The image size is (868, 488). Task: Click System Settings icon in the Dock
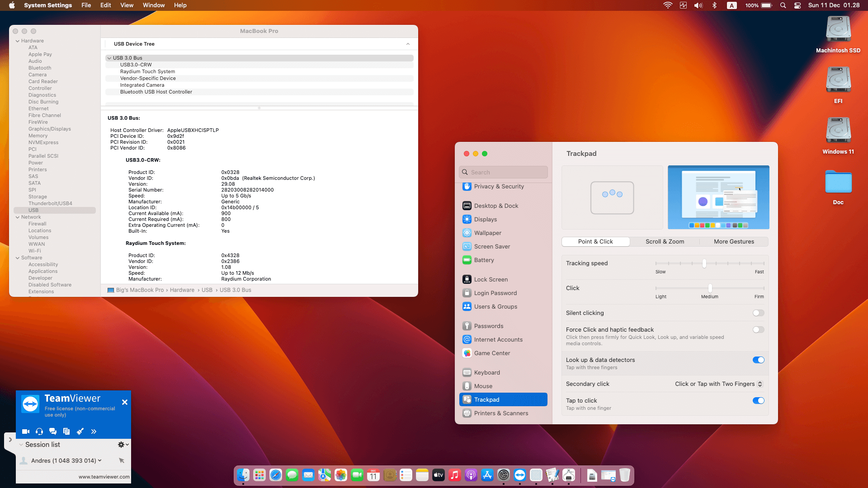pyautogui.click(x=504, y=475)
